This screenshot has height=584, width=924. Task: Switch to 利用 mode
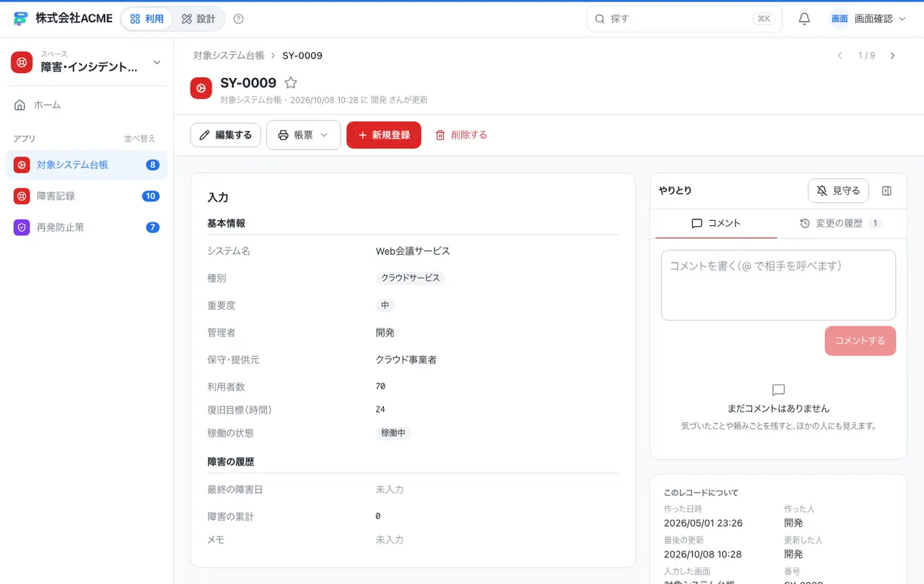click(x=147, y=19)
